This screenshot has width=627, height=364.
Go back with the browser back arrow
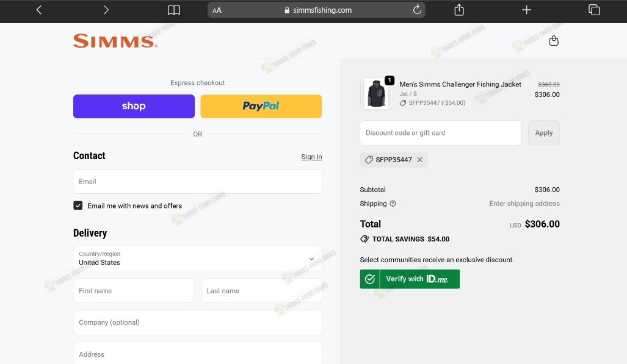coord(39,10)
